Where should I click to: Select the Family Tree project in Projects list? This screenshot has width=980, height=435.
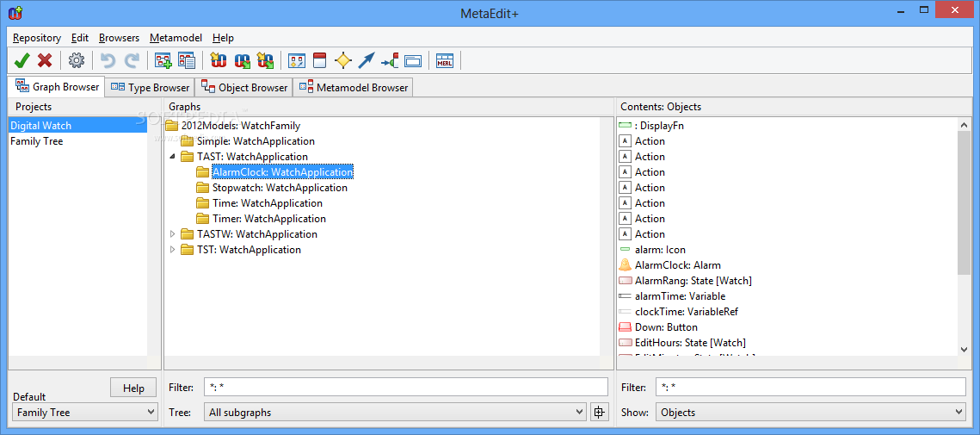point(36,140)
